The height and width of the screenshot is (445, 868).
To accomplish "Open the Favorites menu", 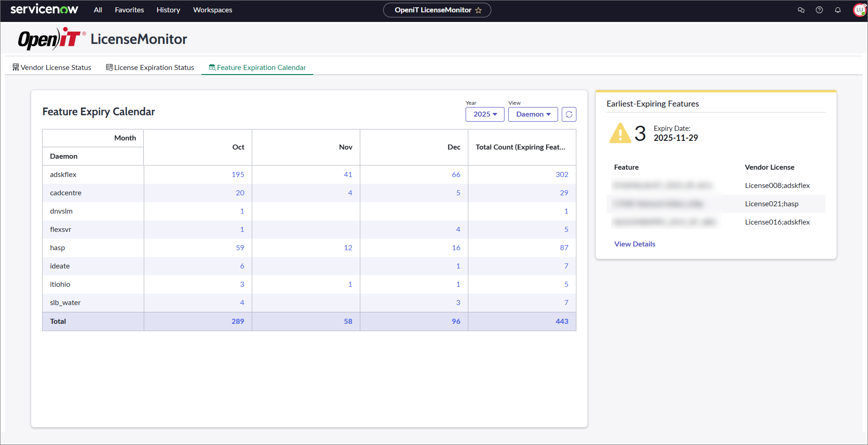I will pos(130,10).
